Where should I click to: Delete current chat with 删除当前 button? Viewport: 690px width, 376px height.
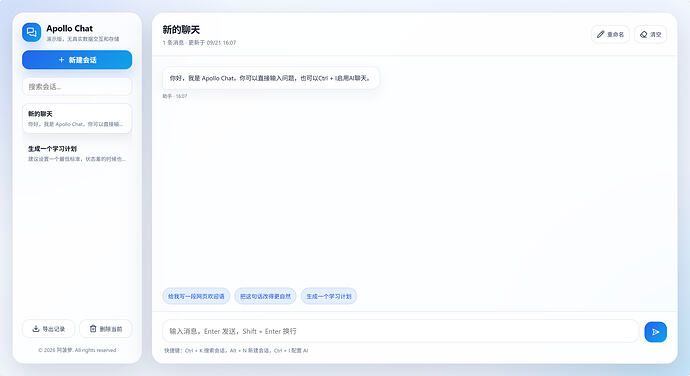(x=106, y=329)
